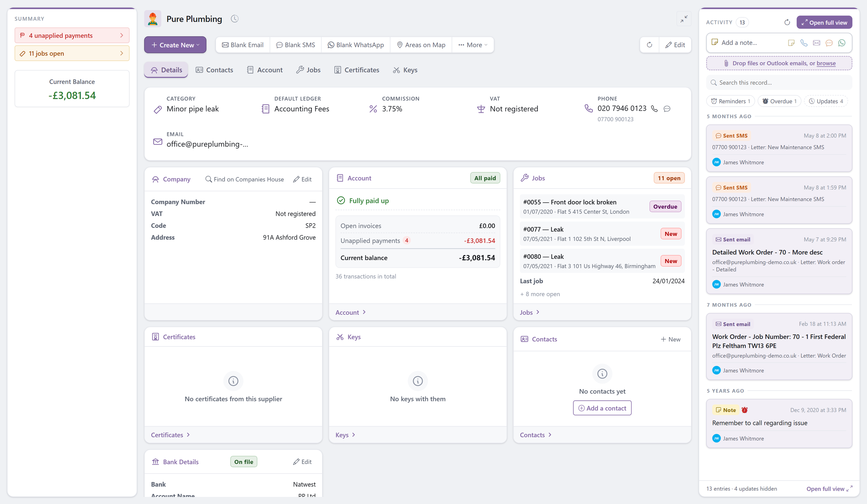Toggle the Reminders 1 filter chip
Image resolution: width=867 pixels, height=504 pixels.
(x=730, y=101)
